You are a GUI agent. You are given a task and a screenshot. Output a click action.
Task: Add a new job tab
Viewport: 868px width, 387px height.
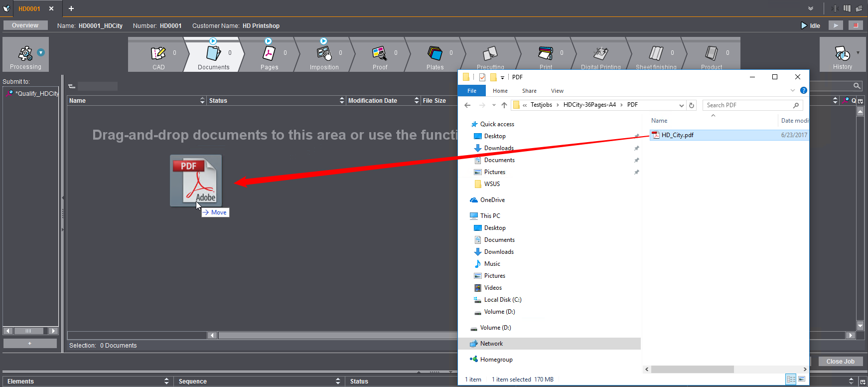pos(71,8)
